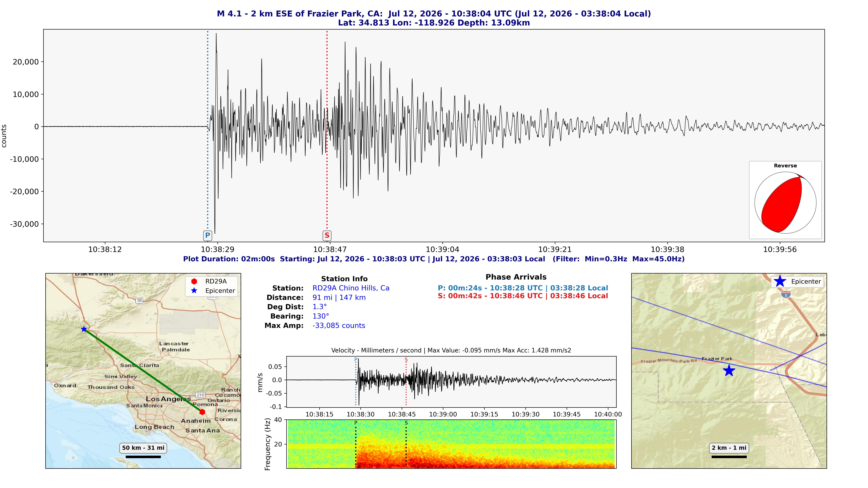
Task: Click the vertical counts axis label
Action: coord(4,136)
